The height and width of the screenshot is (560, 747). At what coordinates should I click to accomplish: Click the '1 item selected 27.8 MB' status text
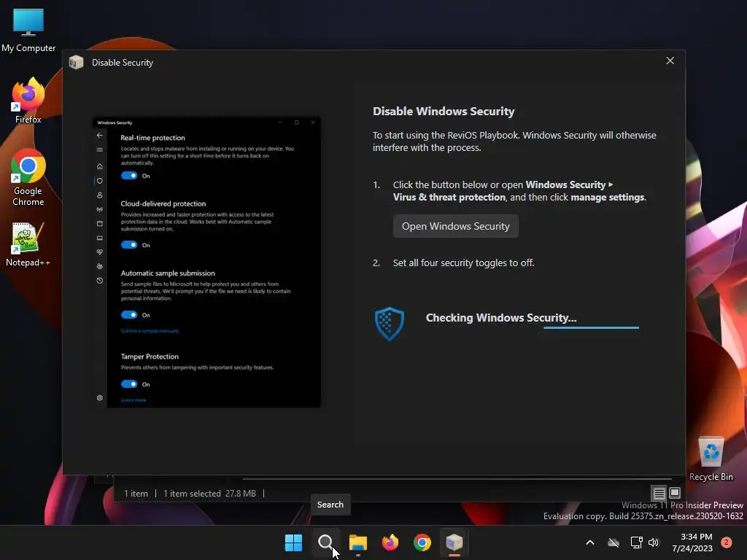(209, 494)
